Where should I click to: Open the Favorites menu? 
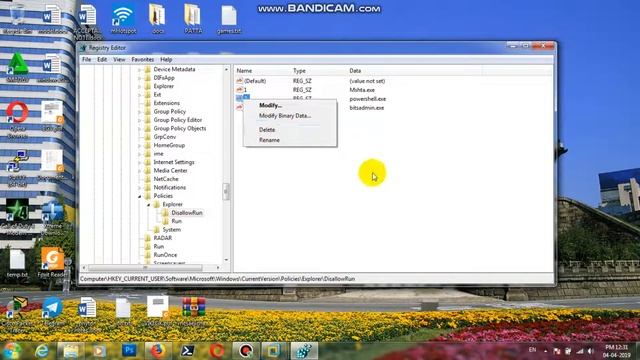(x=142, y=60)
